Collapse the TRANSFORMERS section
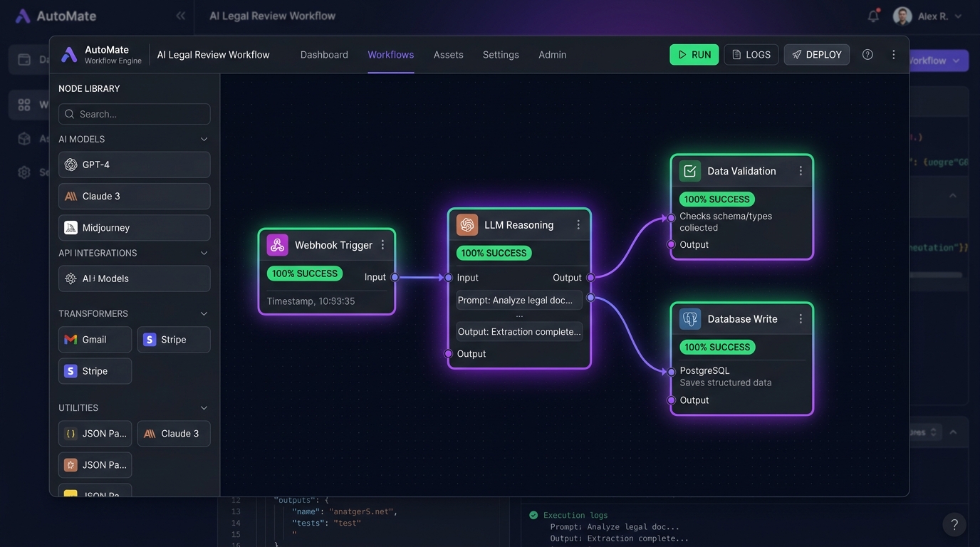This screenshot has height=547, width=980. coord(204,314)
